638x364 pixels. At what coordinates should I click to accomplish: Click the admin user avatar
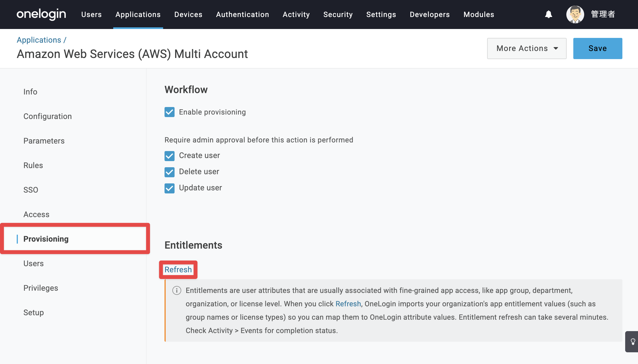coord(575,14)
